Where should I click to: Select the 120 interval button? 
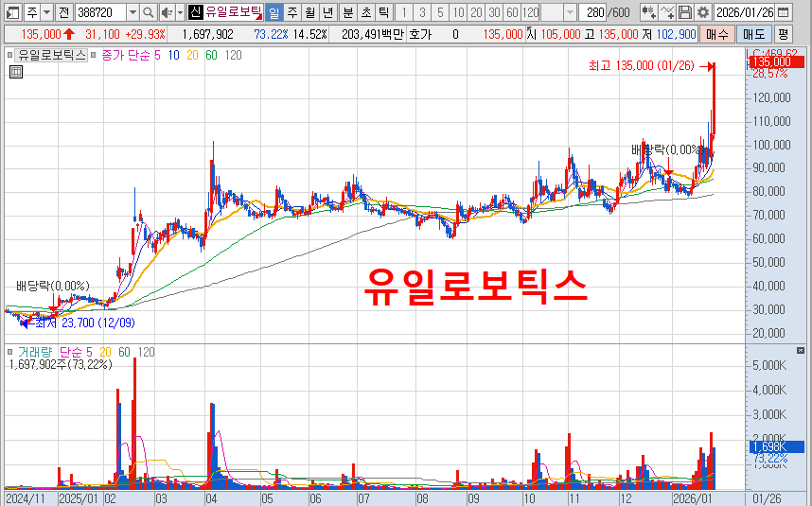(x=530, y=12)
